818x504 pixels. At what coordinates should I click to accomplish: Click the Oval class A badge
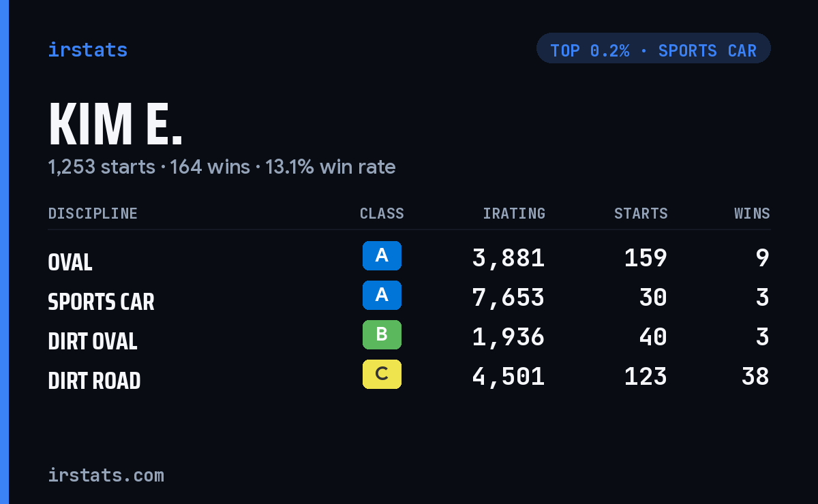coord(382,256)
